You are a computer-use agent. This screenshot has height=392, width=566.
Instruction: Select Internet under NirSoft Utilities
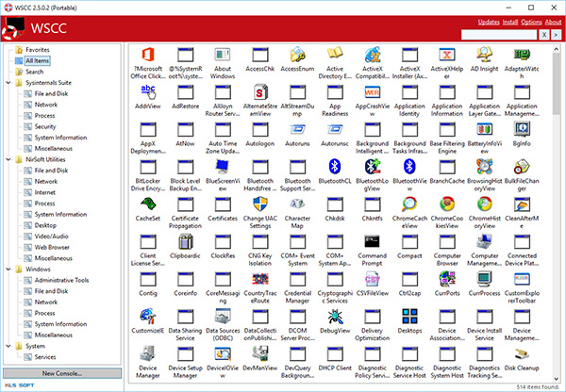pyautogui.click(x=45, y=192)
